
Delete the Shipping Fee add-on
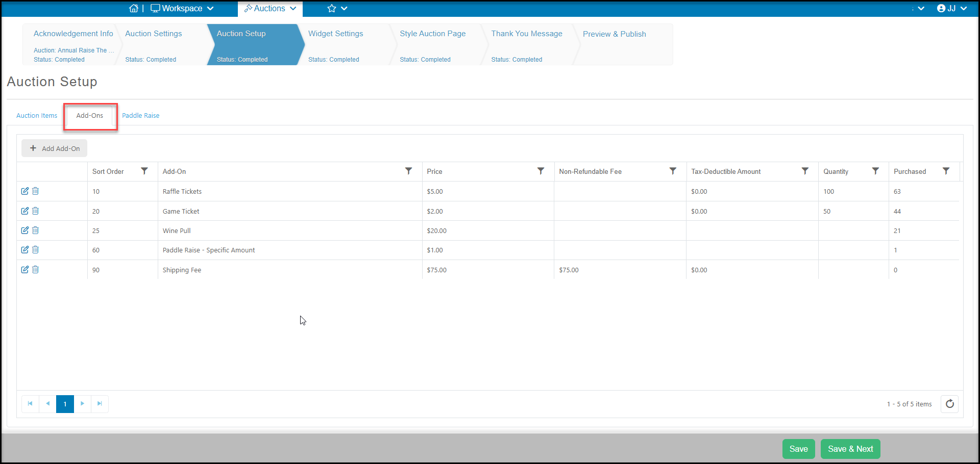pyautogui.click(x=36, y=270)
